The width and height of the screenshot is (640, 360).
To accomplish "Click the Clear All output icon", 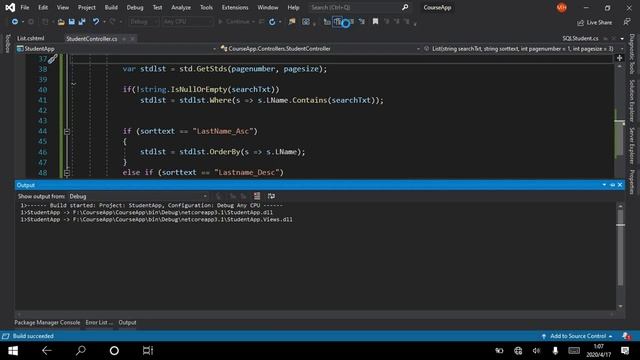I will coord(257,196).
